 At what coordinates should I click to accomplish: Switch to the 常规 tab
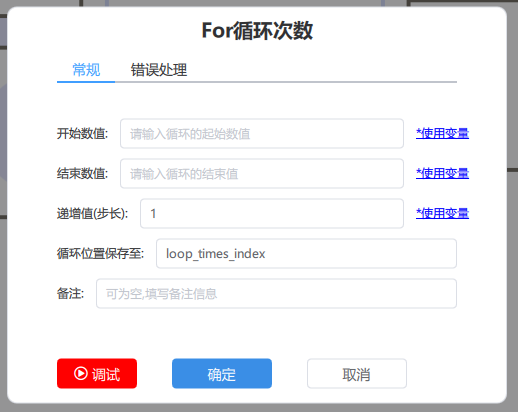(x=86, y=70)
